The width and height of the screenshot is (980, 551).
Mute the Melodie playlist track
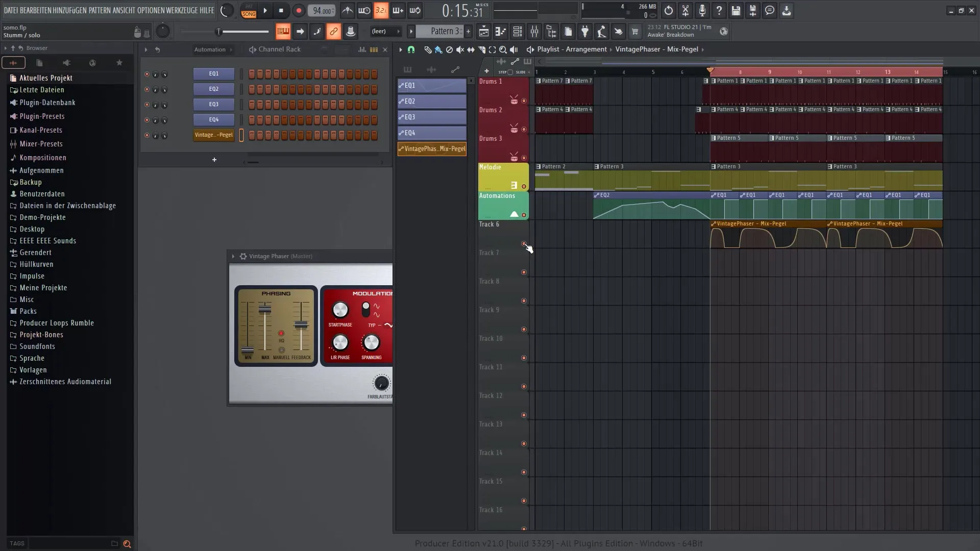pyautogui.click(x=524, y=187)
